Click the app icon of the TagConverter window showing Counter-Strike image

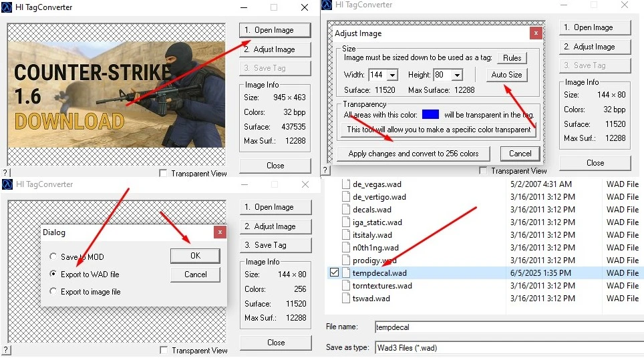pyautogui.click(x=7, y=7)
